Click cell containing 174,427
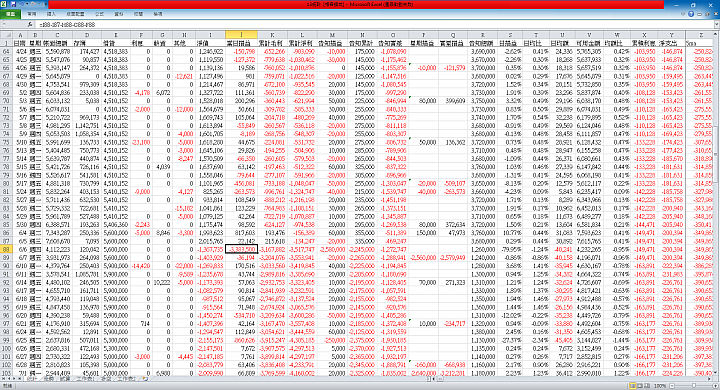Viewport: 720px width, 390px height. [x=86, y=51]
